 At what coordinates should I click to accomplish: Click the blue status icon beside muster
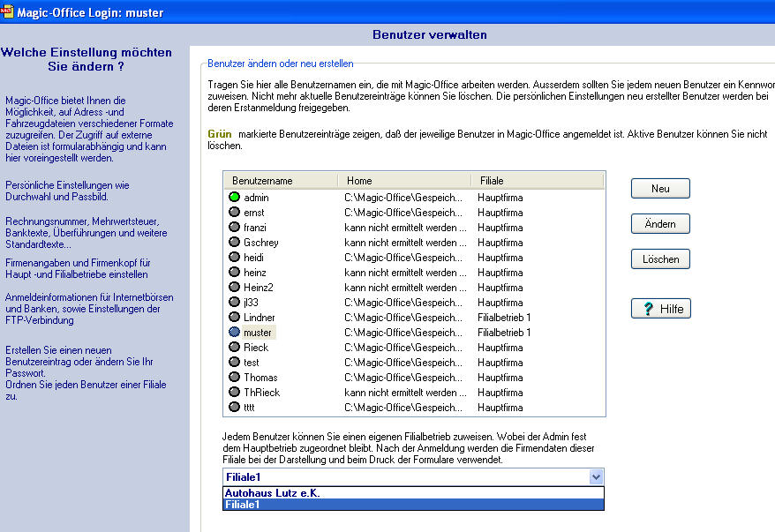coord(234,332)
